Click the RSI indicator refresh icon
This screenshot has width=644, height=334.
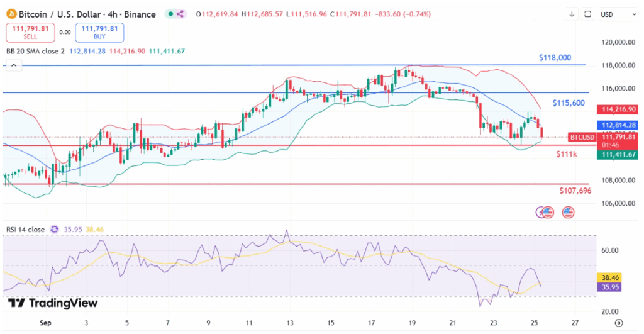54,230
